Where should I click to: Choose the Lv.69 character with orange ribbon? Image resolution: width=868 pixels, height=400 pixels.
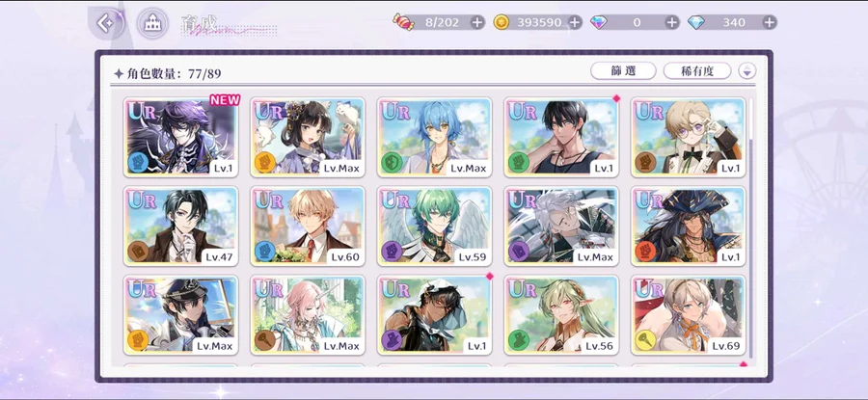(x=688, y=315)
